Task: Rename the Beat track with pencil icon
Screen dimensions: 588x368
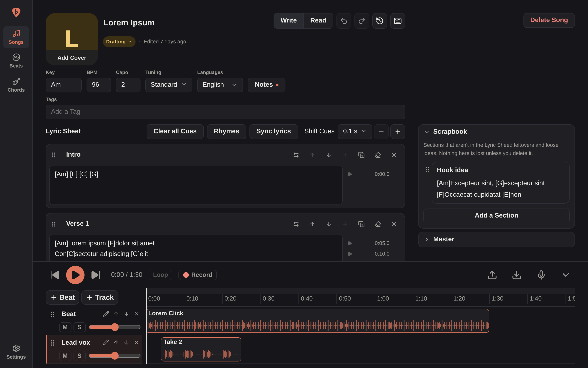Action: click(106, 314)
